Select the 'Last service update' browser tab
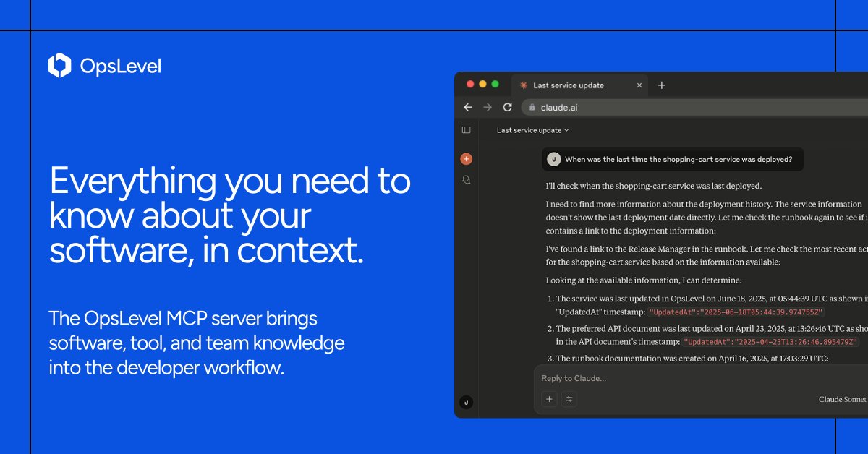This screenshot has height=454, width=868. pos(581,85)
